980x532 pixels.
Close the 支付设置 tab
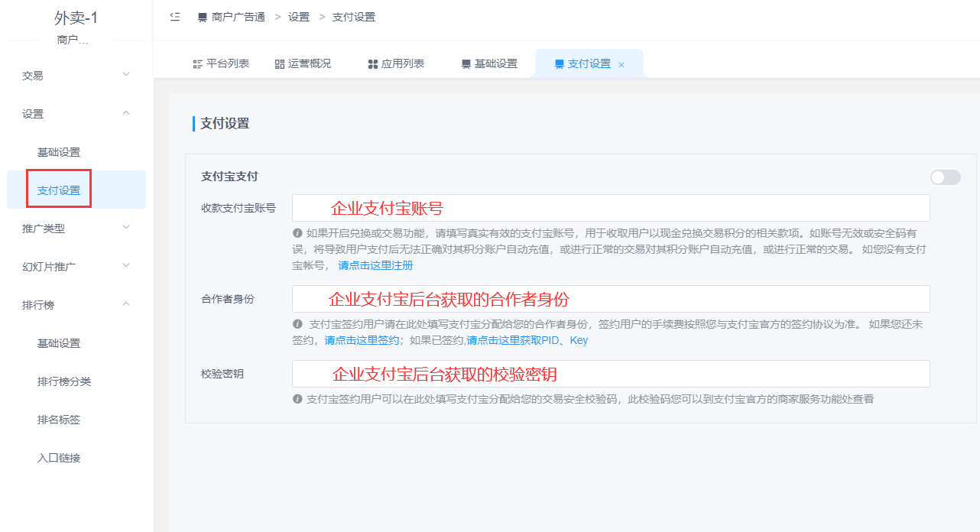coord(621,65)
